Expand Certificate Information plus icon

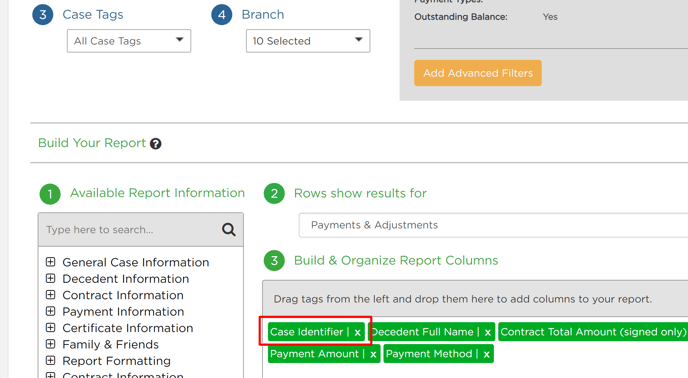[50, 328]
